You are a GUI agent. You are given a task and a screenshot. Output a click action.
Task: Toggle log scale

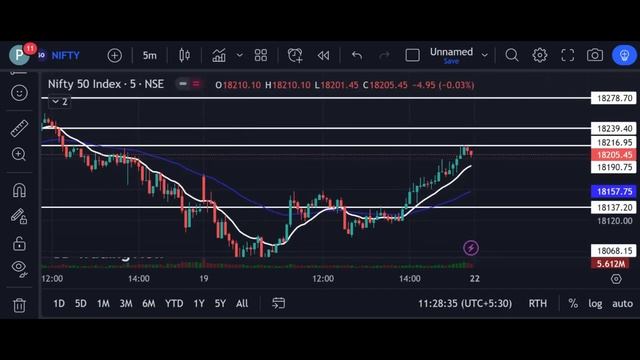[595, 304]
